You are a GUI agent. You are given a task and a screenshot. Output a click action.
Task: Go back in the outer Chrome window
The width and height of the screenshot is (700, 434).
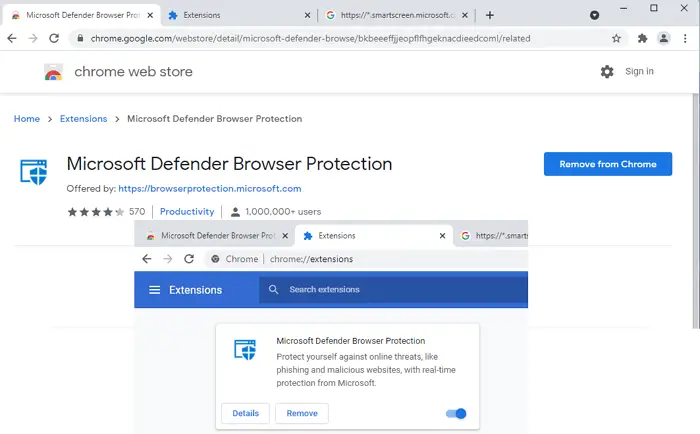(x=12, y=38)
